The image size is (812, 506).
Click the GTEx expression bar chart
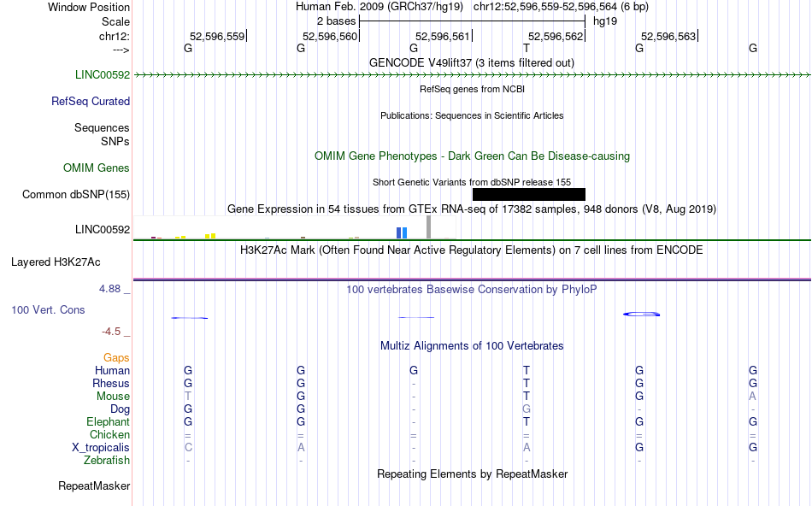(x=295, y=228)
